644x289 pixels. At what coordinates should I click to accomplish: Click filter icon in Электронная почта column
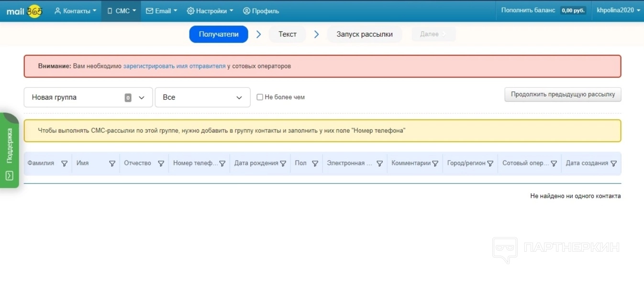(x=379, y=163)
